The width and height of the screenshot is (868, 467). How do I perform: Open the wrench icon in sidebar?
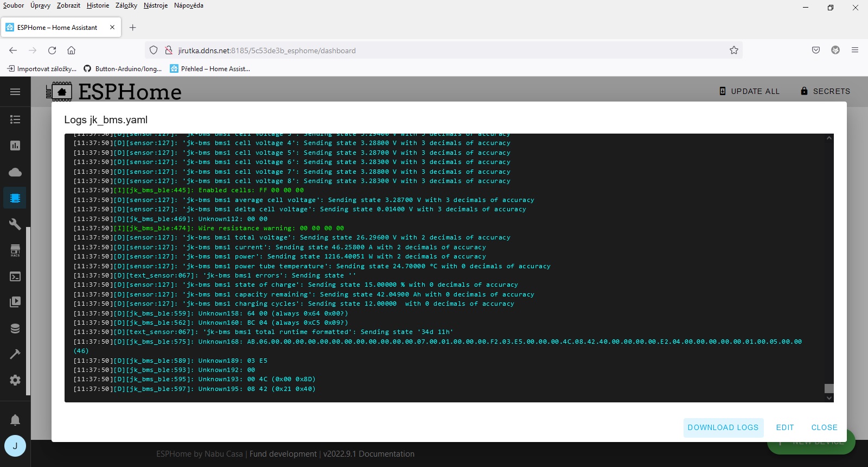click(x=15, y=224)
